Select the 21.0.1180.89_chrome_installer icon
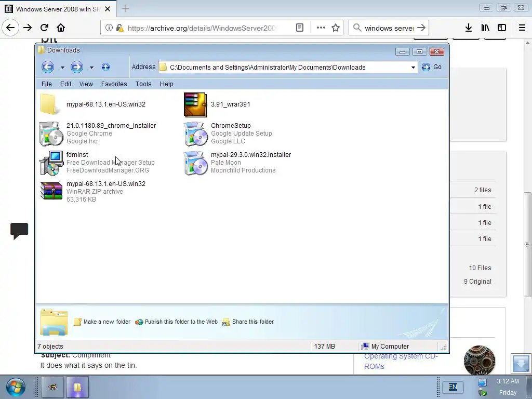Viewport: 532px width, 399px height. (x=51, y=134)
